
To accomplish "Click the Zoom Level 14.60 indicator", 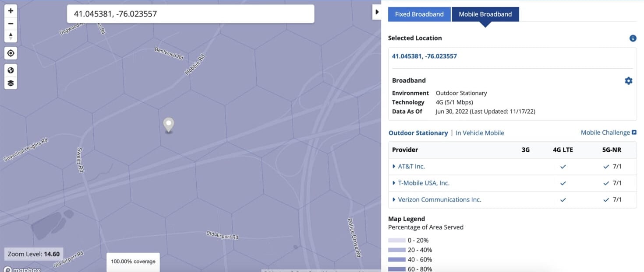I will (34, 254).
